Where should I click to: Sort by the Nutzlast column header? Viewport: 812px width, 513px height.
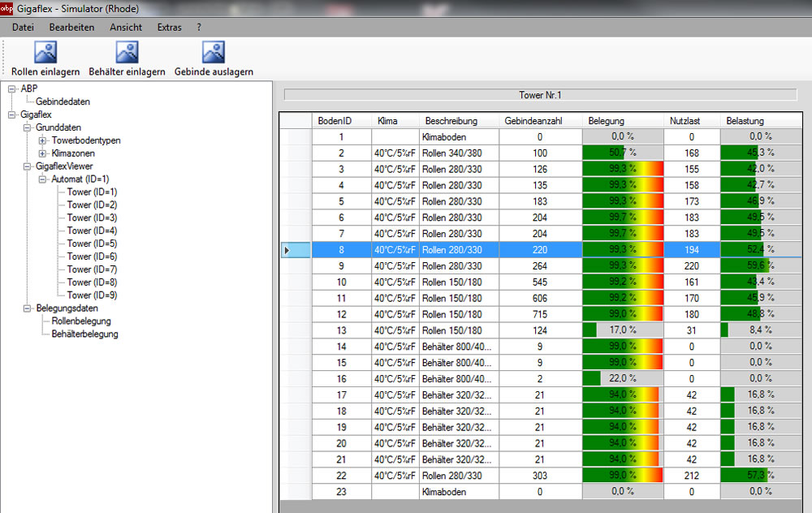pyautogui.click(x=692, y=121)
